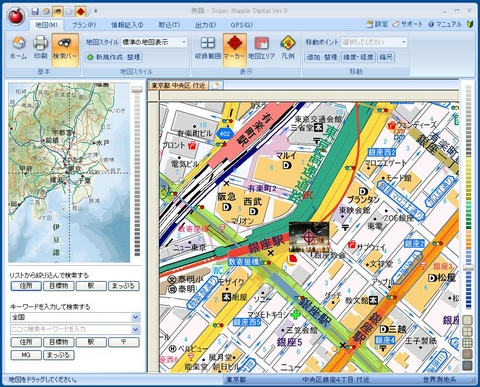Click 世界測地系 in the status bar
480x387 pixels.
click(440, 380)
